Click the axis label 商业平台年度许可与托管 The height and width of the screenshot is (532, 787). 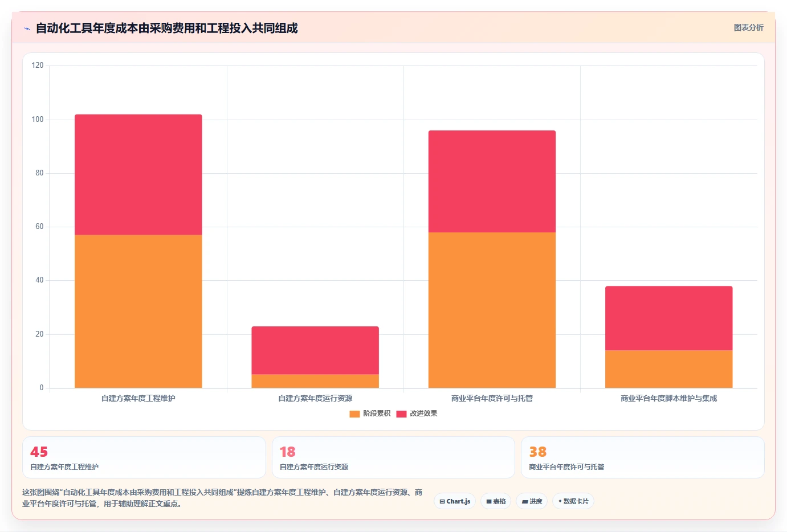click(x=492, y=398)
